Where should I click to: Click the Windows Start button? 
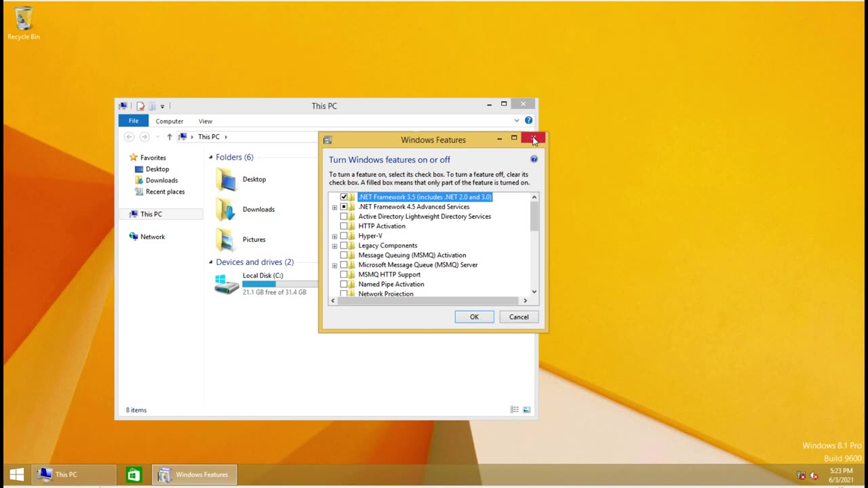(x=17, y=474)
